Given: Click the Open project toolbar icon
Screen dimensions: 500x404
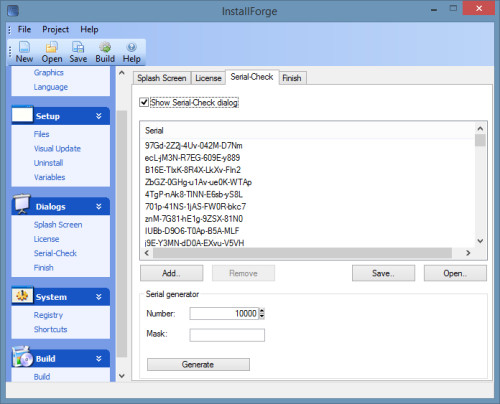Looking at the screenshot, I should (x=52, y=47).
